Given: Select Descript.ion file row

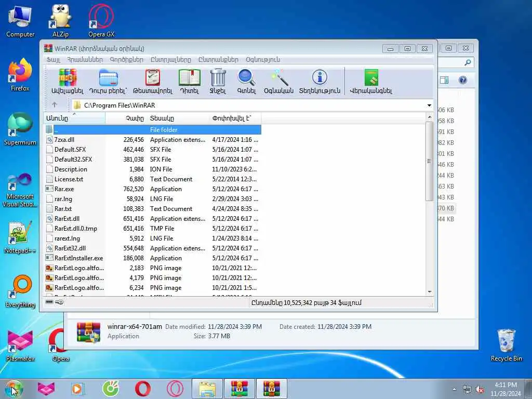Looking at the screenshot, I should [x=153, y=169].
